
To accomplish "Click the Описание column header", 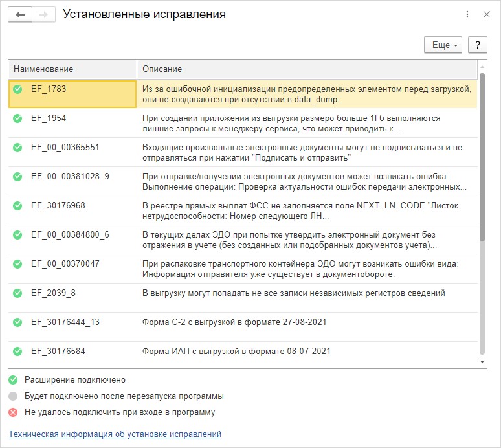I will pos(307,69).
